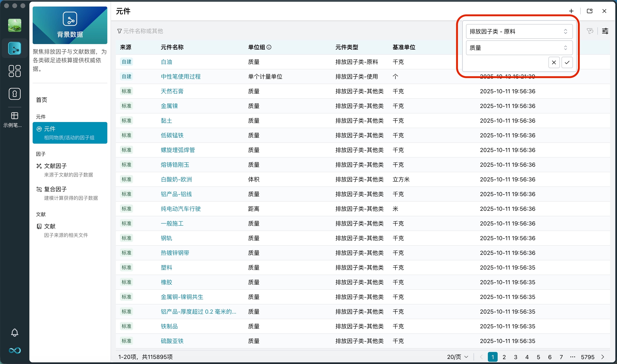This screenshot has width=617, height=364.
Task: Click the unit group info icon
Action: point(269,47)
